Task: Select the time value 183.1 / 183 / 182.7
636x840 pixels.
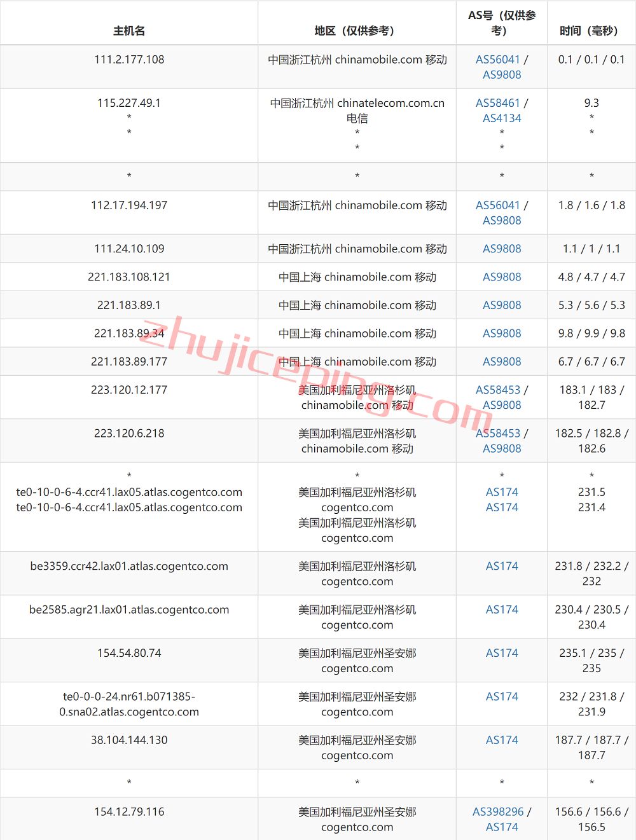Action: point(591,397)
